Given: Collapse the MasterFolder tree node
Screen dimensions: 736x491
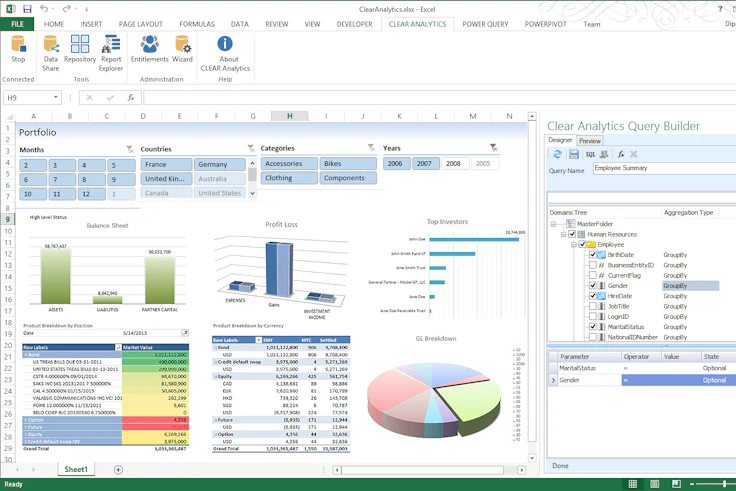Looking at the screenshot, I should [553, 224].
